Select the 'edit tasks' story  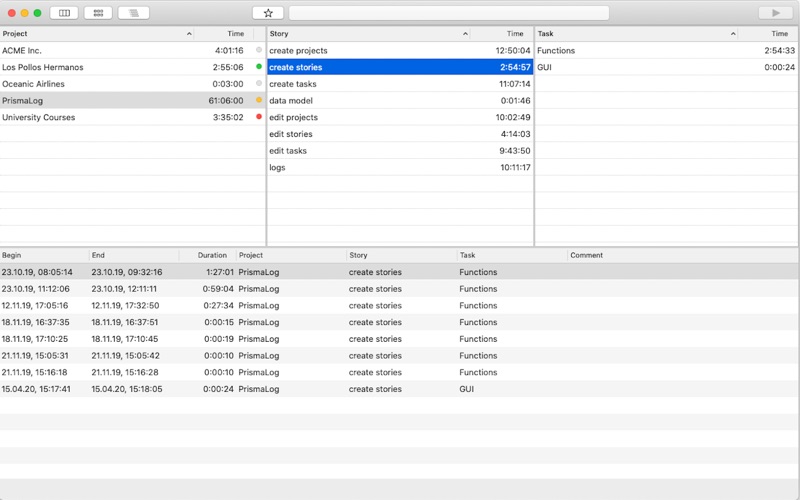(400, 151)
